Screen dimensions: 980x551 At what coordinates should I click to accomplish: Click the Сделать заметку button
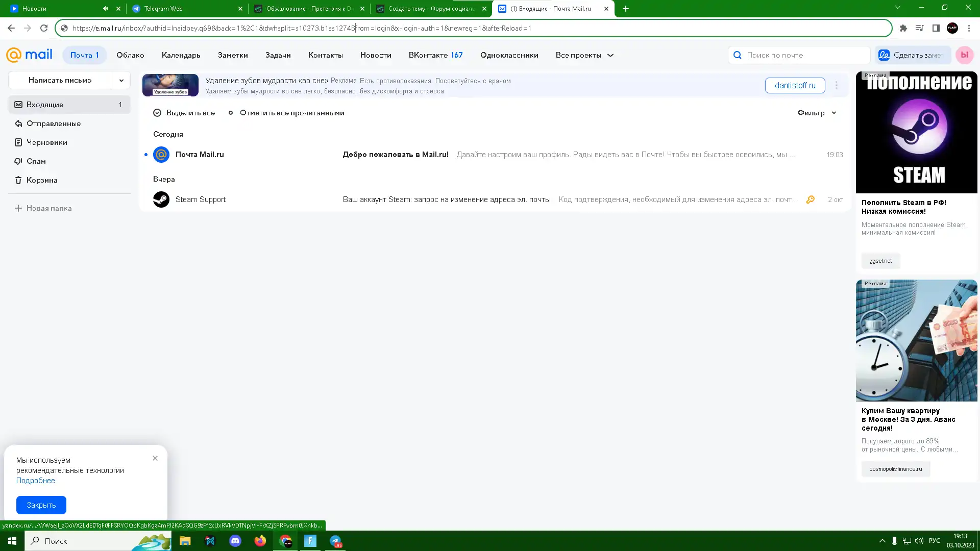coord(913,55)
